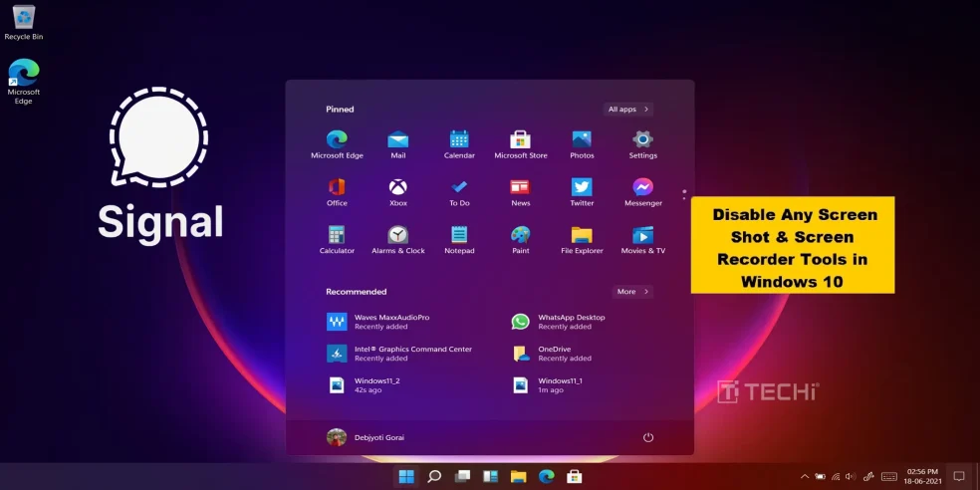
Task: Click the Power button in Start menu
Action: tap(648, 437)
